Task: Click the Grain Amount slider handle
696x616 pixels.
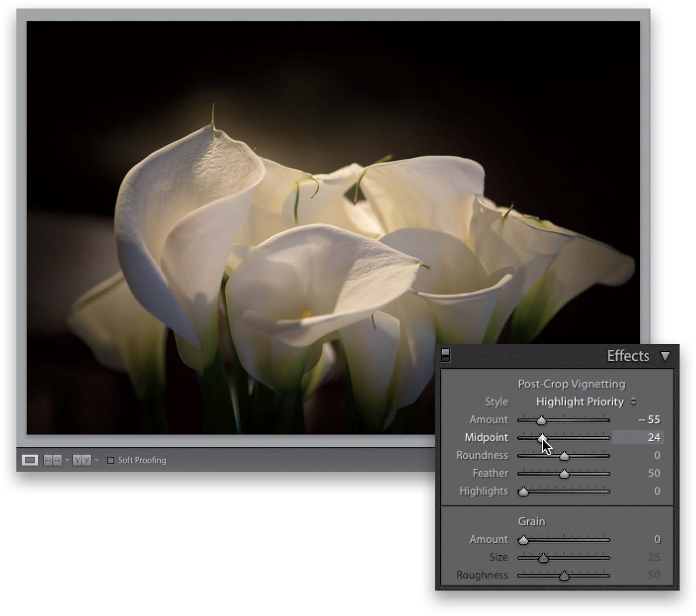Action: [x=523, y=540]
